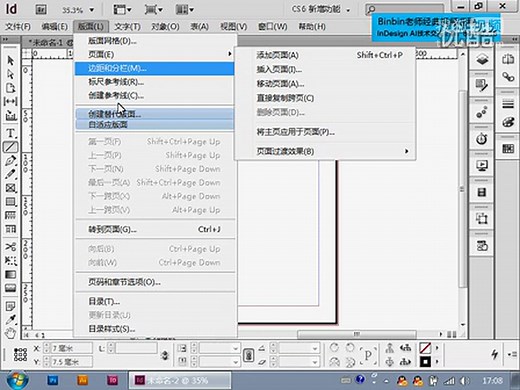Choose Ruler Guides menu item
This screenshot has width=520, height=390.
pos(154,82)
